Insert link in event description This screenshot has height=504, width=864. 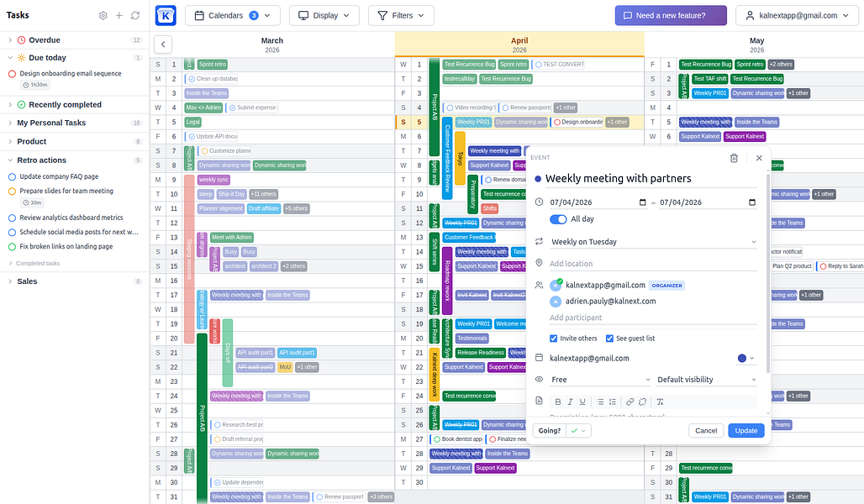(630, 402)
